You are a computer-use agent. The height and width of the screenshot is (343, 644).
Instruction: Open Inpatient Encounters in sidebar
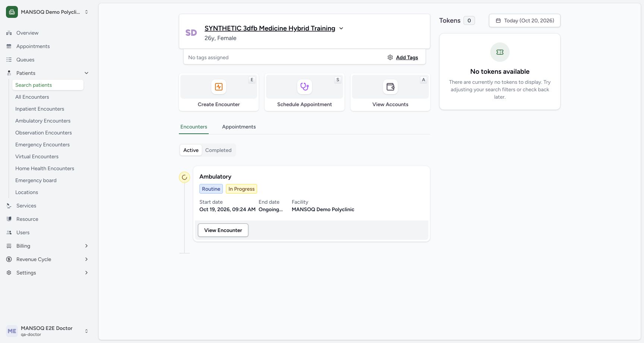48,109
